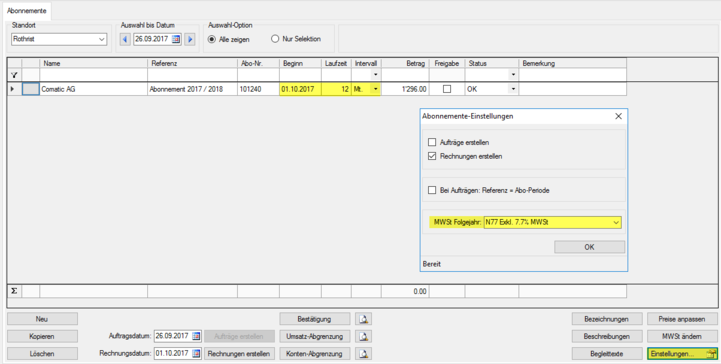Open the Status OK dropdown in row
This screenshot has height=364, width=721.
[513, 89]
